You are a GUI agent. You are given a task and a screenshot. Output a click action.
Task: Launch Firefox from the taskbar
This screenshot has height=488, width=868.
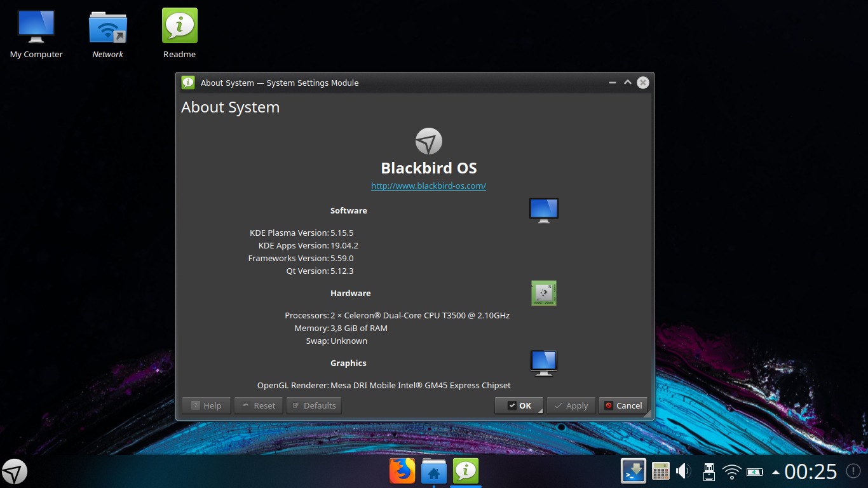point(402,471)
